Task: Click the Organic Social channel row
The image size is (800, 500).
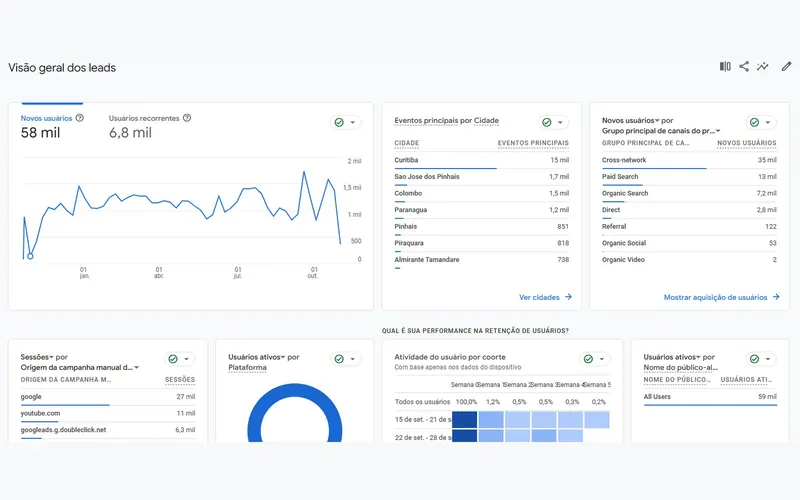Action: tap(689, 243)
